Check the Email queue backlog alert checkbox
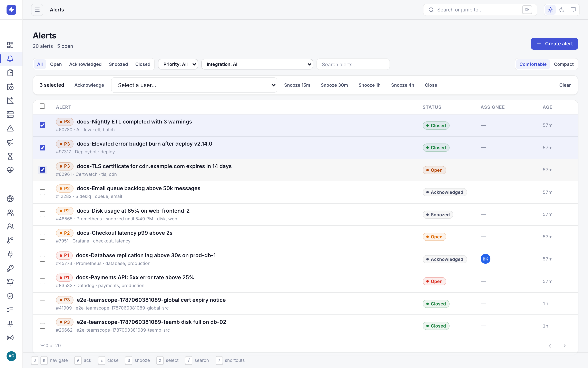588x368 pixels. pos(42,192)
